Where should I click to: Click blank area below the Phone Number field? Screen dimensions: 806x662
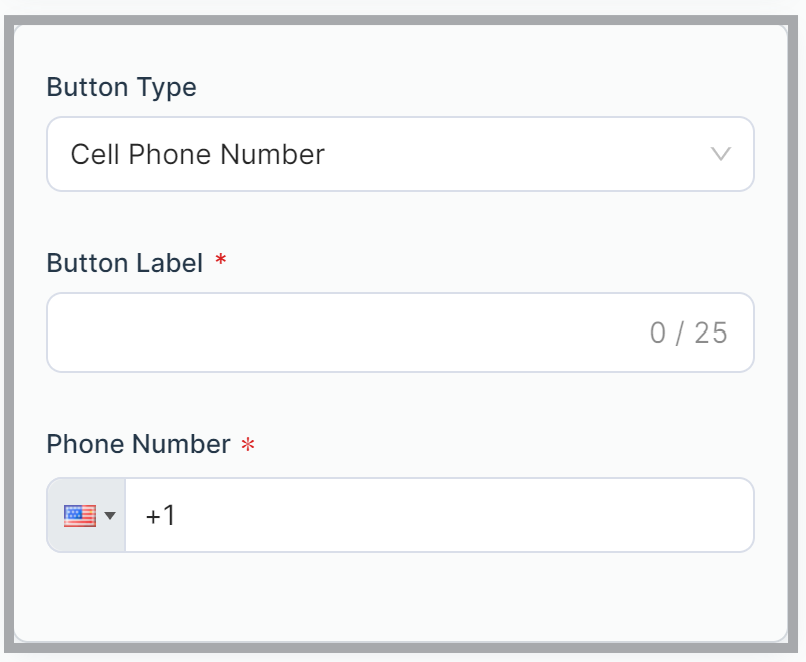(x=400, y=596)
